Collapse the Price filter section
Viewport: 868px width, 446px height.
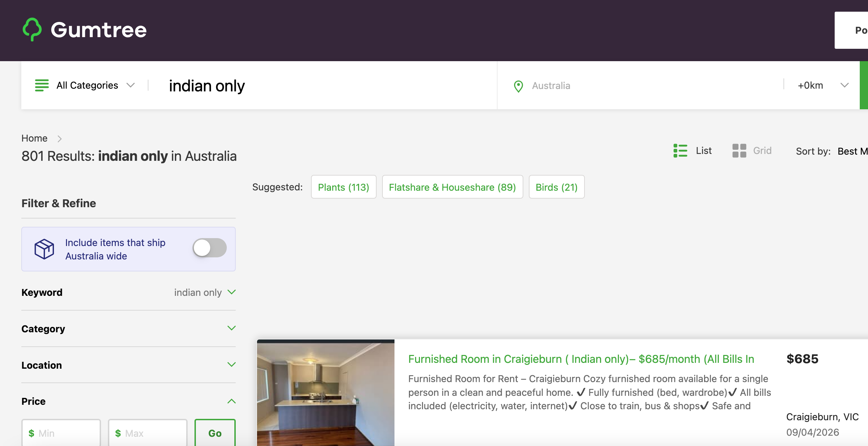[x=232, y=401]
